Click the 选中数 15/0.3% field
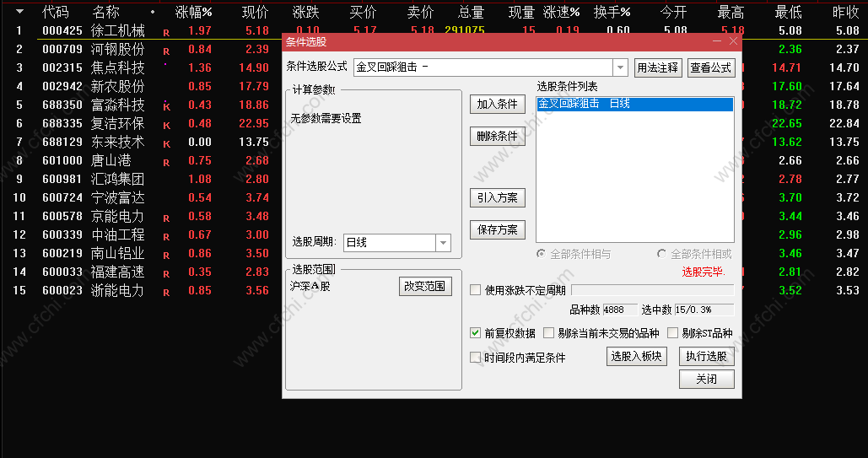The image size is (868, 458). click(704, 310)
